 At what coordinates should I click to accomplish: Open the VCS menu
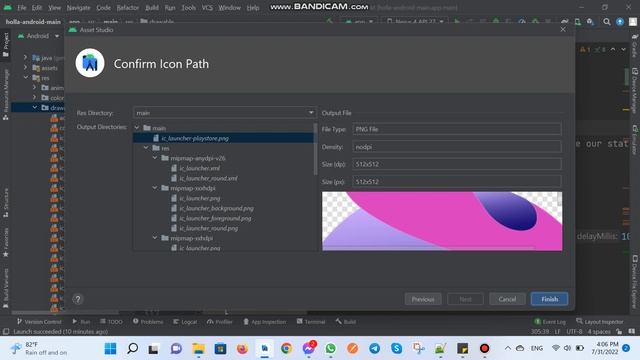(x=207, y=7)
